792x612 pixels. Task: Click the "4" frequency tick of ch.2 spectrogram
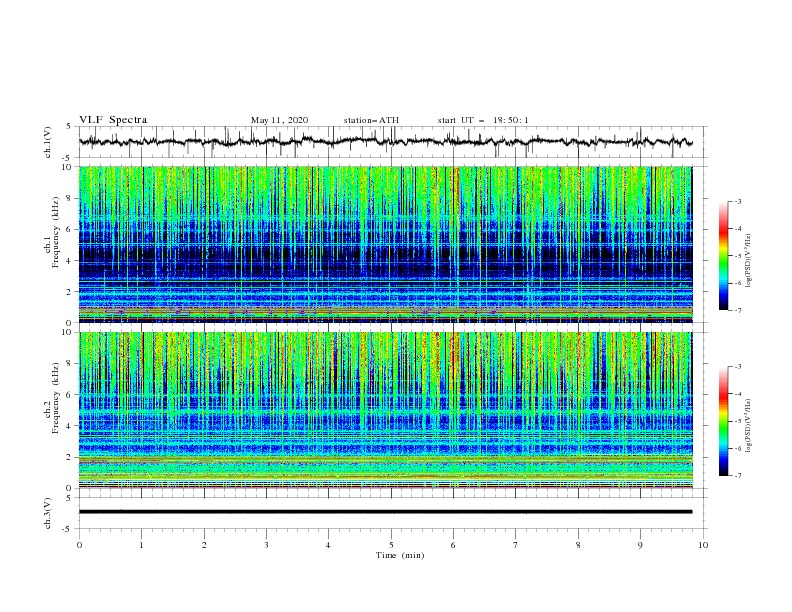[x=70, y=426]
